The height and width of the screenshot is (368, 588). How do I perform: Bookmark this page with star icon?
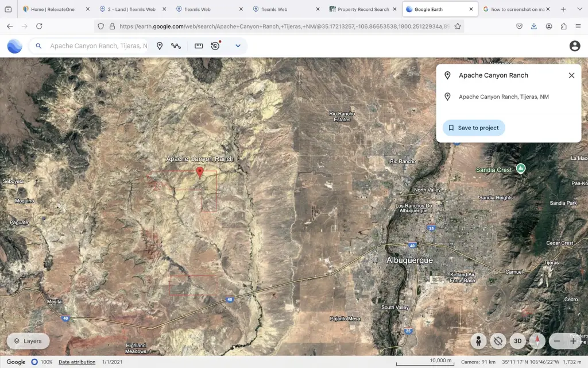tap(458, 26)
